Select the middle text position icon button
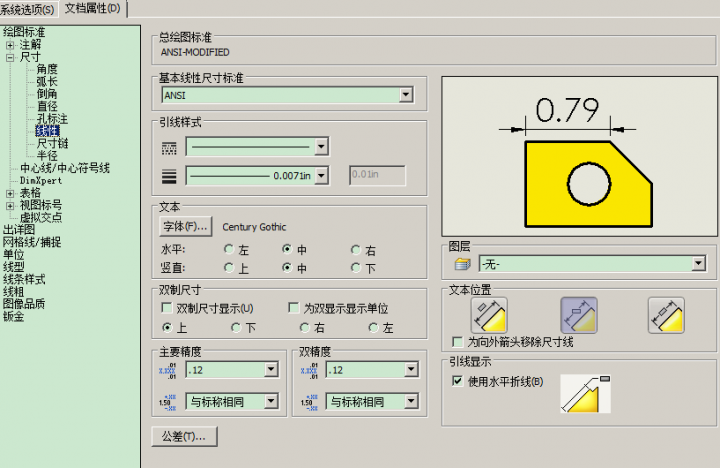Viewport: 720px width, 468px height. pos(579,315)
